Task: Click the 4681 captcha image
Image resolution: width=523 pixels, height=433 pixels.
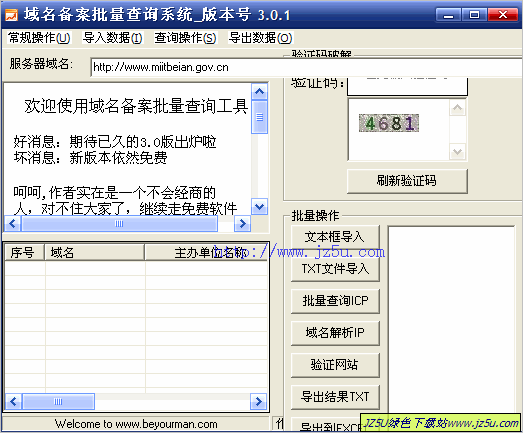Action: [x=389, y=123]
